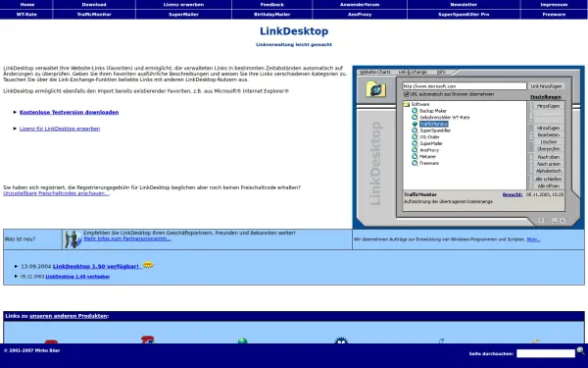Viewport: 588px width, 368px height.
Task: Click the link icon beside SuperMailer in the tree
Action: (x=415, y=143)
